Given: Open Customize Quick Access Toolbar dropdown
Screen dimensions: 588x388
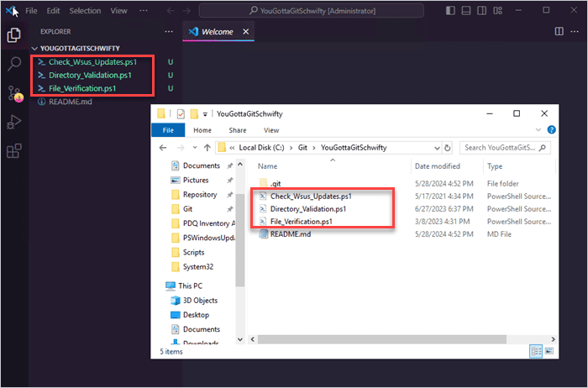Looking at the screenshot, I should (x=205, y=114).
